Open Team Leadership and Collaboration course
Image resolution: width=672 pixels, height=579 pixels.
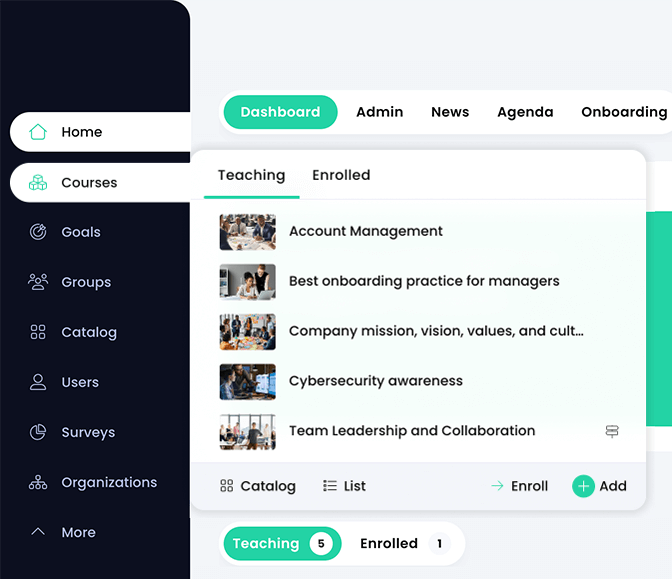coord(412,431)
